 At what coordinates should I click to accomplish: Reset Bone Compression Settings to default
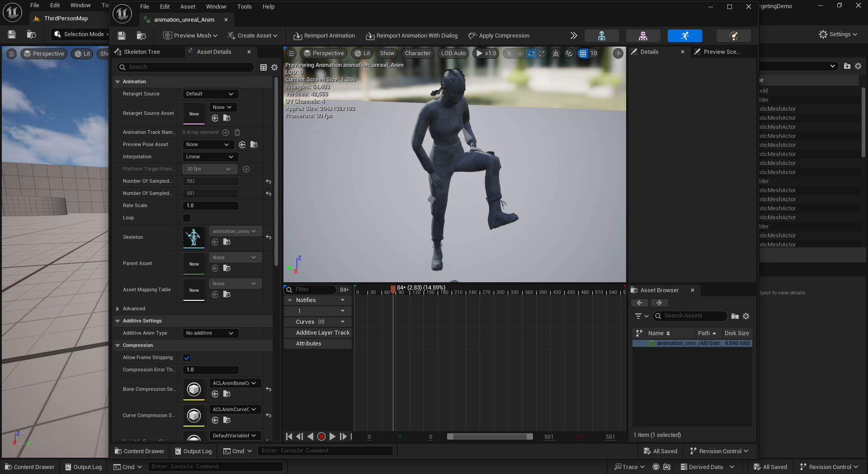click(x=269, y=389)
